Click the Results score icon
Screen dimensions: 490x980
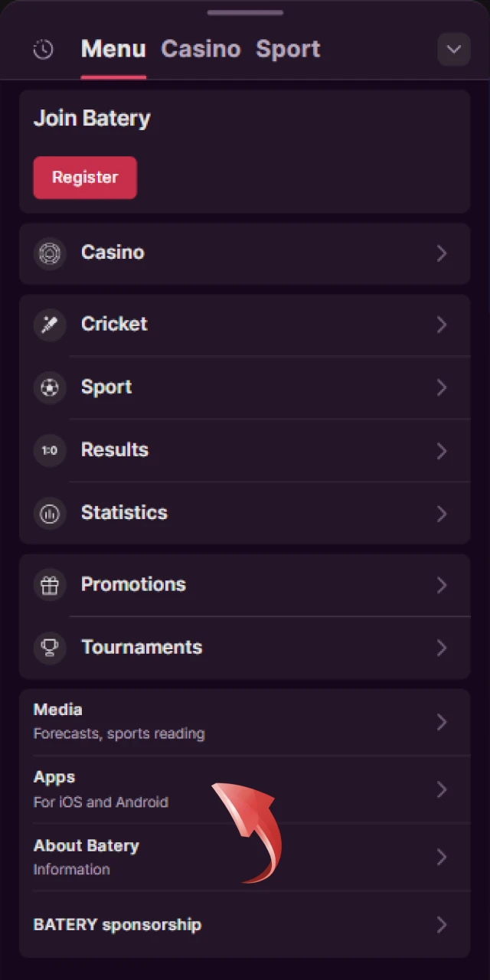tap(50, 450)
